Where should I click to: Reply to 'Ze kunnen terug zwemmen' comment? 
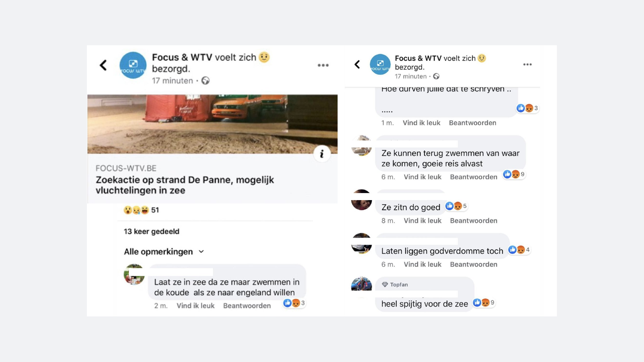[x=474, y=177]
